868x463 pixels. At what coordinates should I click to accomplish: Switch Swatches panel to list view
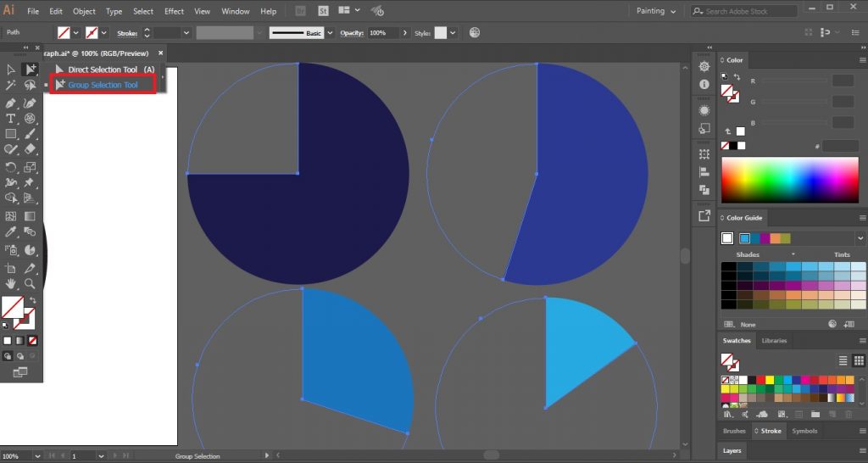pyautogui.click(x=843, y=360)
